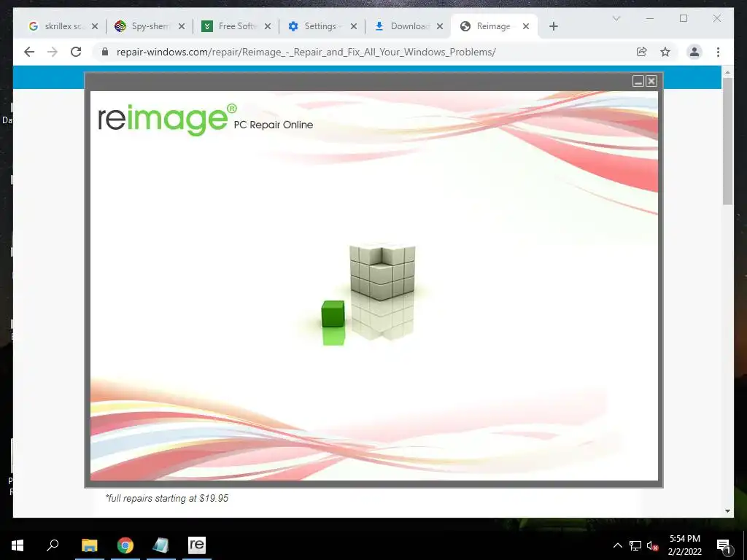Close the Downloads tab
This screenshot has width=747, height=560.
point(440,27)
